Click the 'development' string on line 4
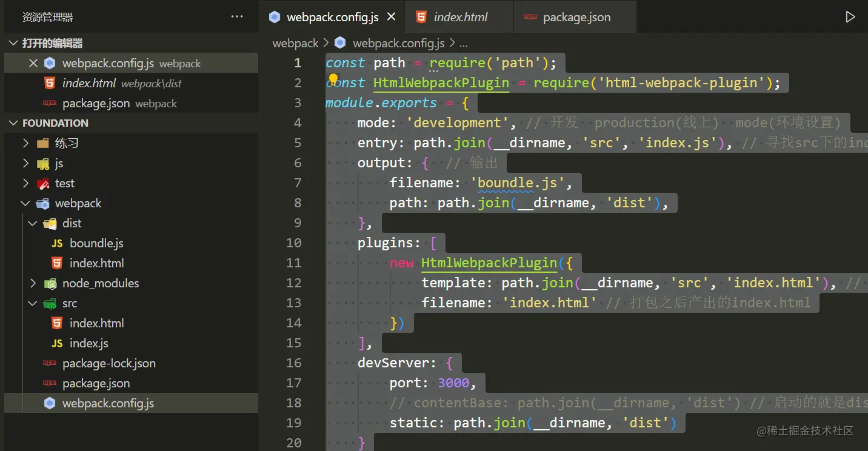 [x=458, y=122]
